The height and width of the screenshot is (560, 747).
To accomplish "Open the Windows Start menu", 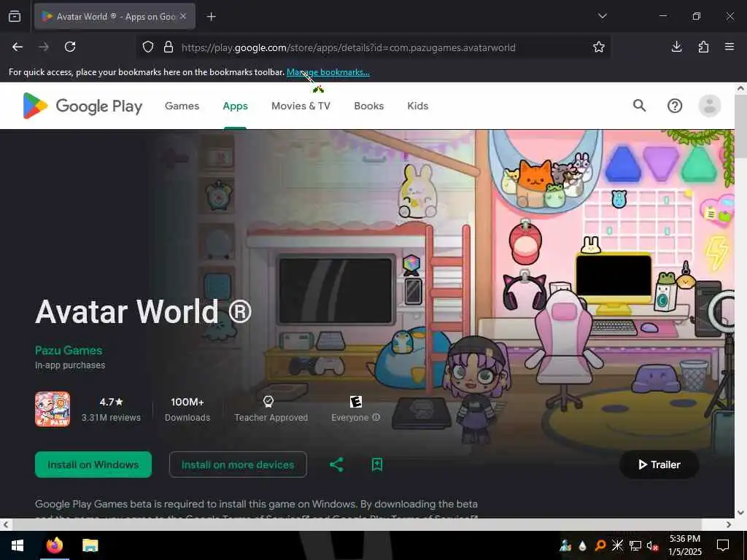I will pyautogui.click(x=18, y=545).
